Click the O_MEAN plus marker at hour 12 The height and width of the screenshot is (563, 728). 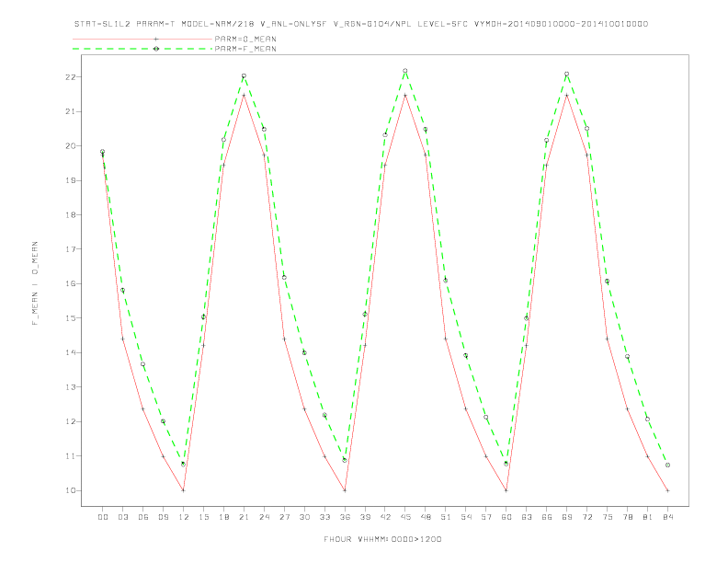(x=184, y=490)
